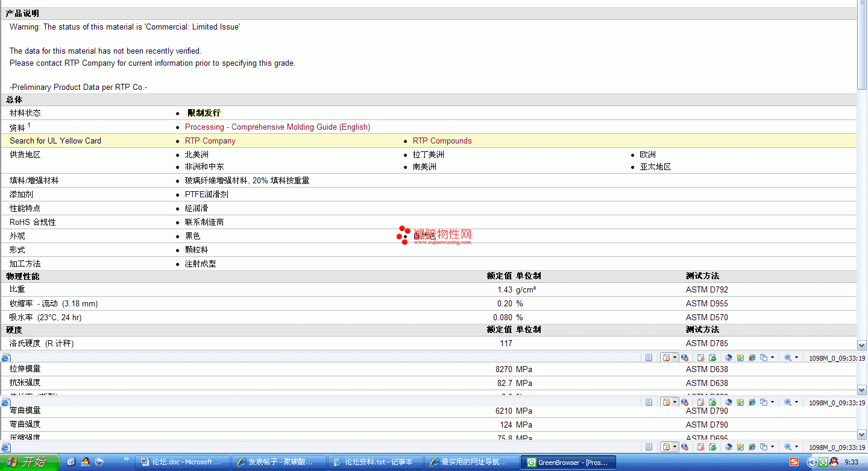Click the ASTM D570 test method cell
This screenshot has height=471, width=868.
point(706,318)
